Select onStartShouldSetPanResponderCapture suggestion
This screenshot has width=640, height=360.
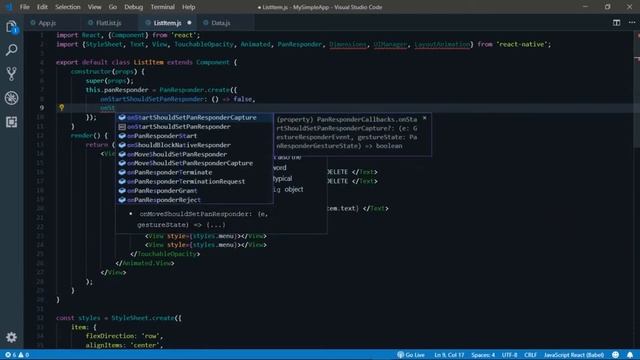[194, 118]
